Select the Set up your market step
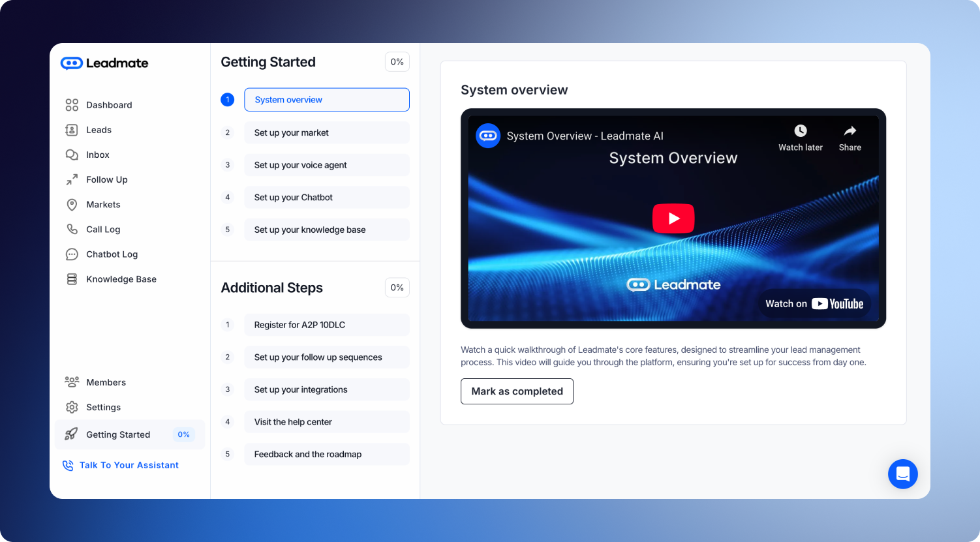This screenshot has height=542, width=980. pos(326,133)
